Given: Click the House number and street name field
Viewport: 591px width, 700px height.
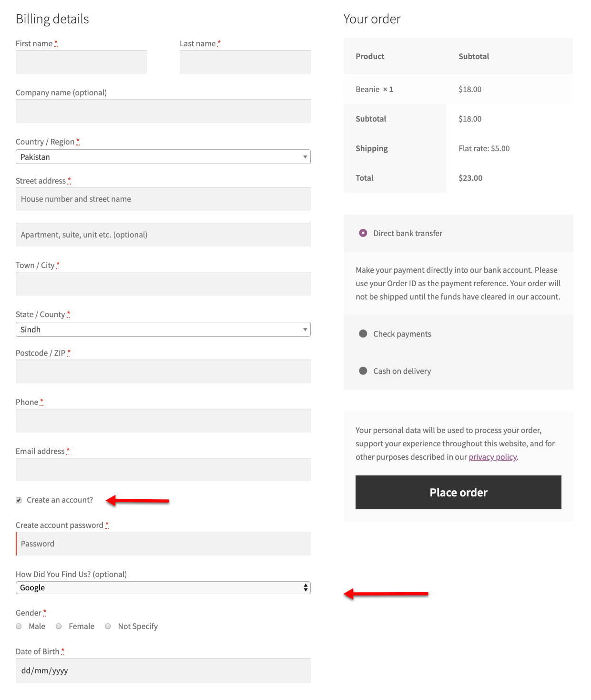Looking at the screenshot, I should pos(163,199).
